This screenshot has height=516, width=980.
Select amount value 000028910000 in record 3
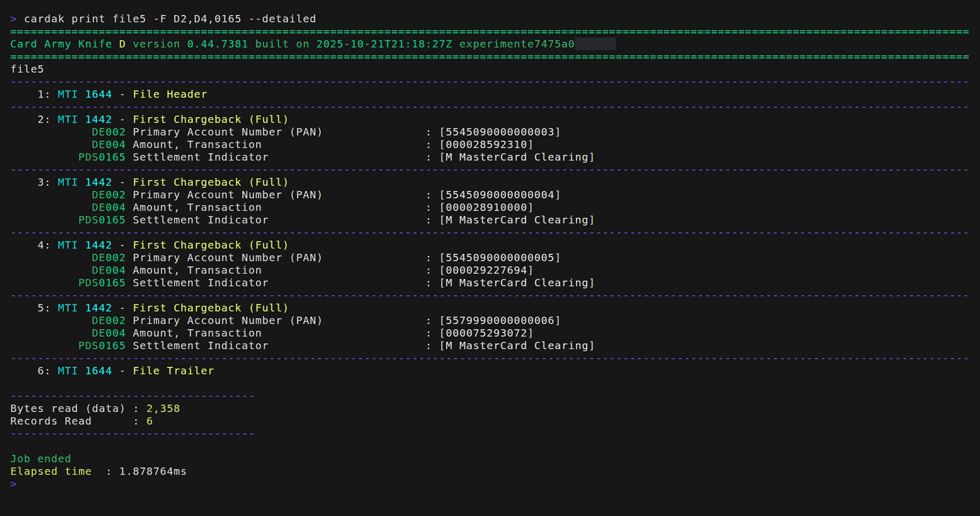coord(485,207)
